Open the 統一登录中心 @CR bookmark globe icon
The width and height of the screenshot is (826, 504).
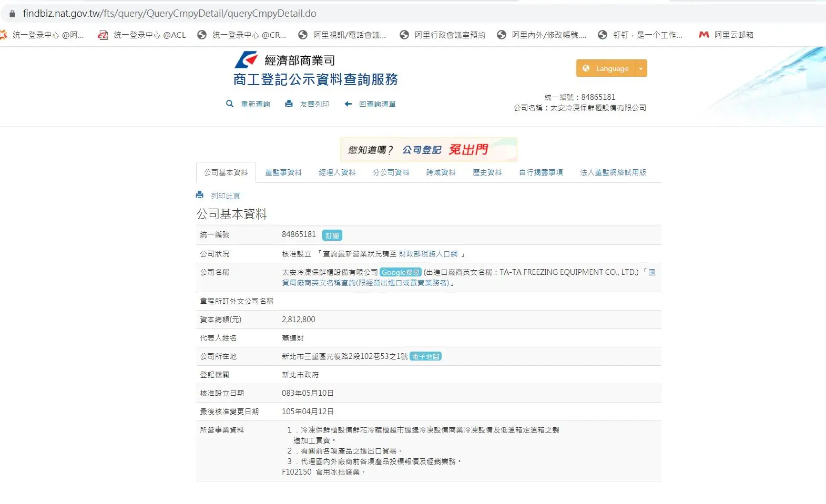click(202, 35)
